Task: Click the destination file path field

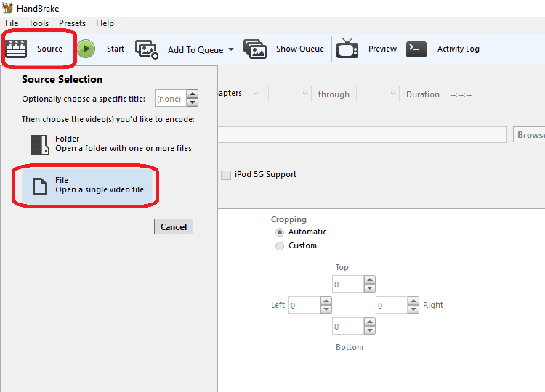Action: pyautogui.click(x=362, y=134)
